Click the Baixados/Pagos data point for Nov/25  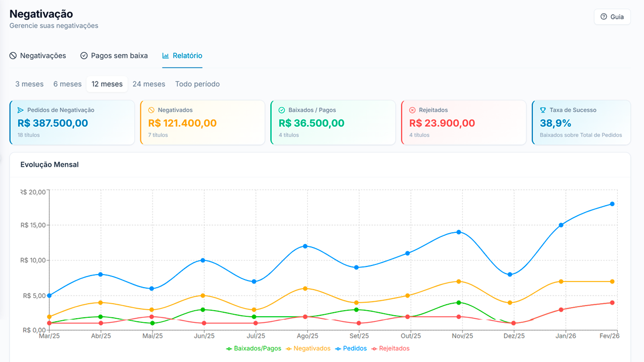point(459,303)
